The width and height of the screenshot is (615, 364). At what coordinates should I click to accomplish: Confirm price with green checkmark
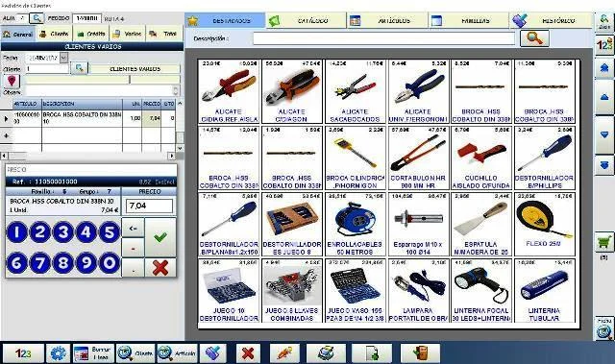[160, 237]
